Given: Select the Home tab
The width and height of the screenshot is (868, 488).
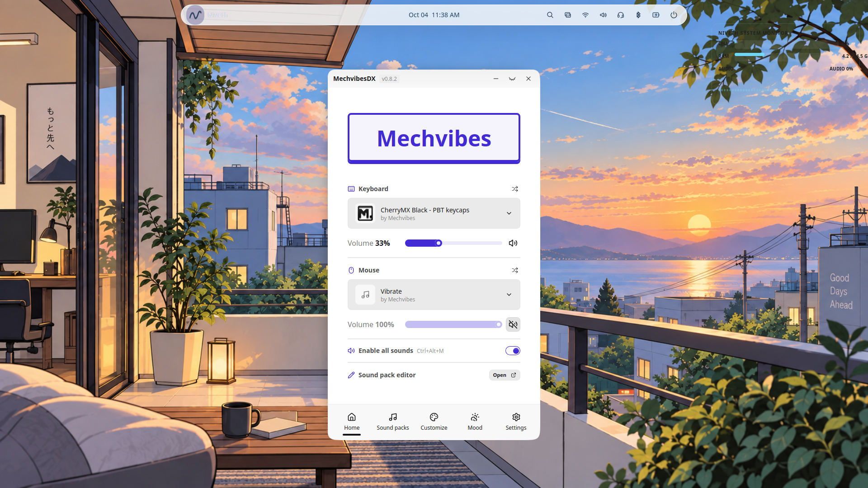Looking at the screenshot, I should pyautogui.click(x=352, y=422).
